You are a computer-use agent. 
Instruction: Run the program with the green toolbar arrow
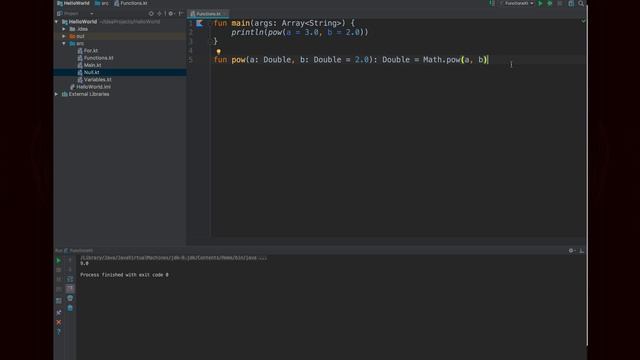(540, 3)
